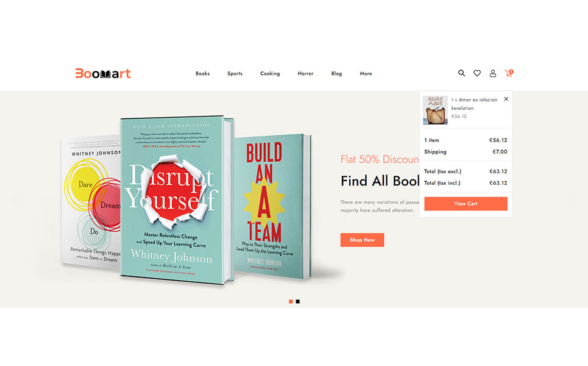Screen dimensions: 588x366
Task: Click the cart product thumbnail image
Action: (435, 110)
